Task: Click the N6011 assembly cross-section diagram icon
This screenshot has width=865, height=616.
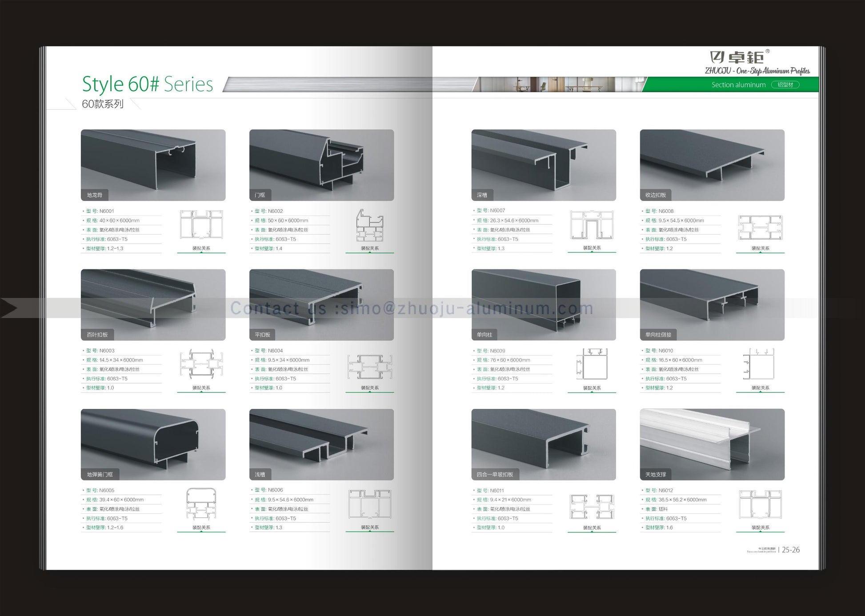Action: pyautogui.click(x=591, y=507)
